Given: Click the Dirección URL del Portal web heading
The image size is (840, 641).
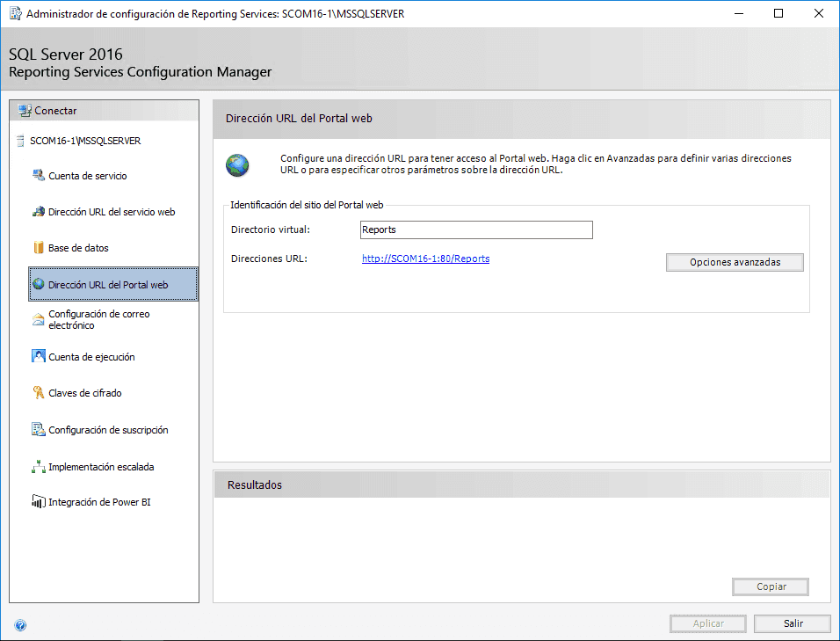Looking at the screenshot, I should 299,119.
